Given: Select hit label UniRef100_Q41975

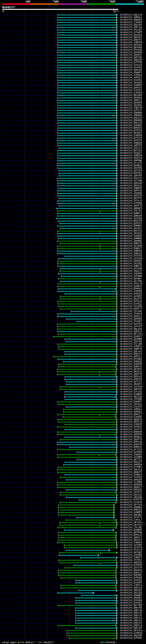Looking at the screenshot, I should [x=131, y=299].
